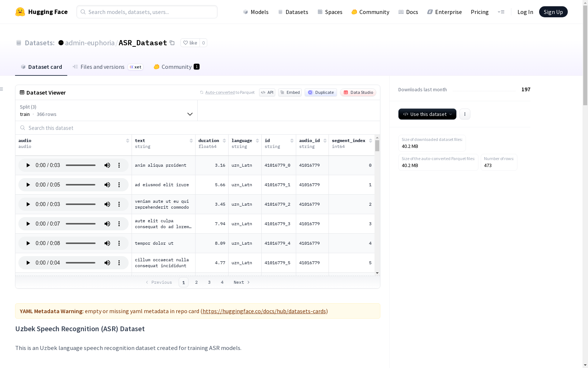Copy the dataset name ASR_Dataset

coord(172,43)
